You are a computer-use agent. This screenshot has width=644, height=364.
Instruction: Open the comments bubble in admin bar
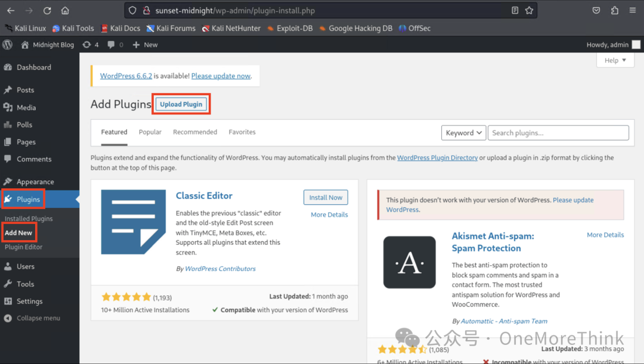click(115, 45)
